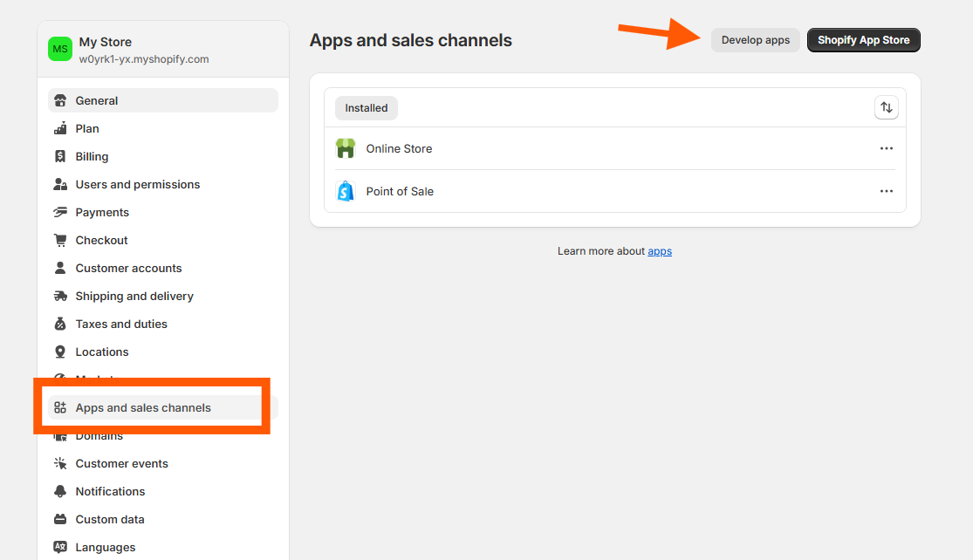Image resolution: width=973 pixels, height=560 pixels.
Task: Click the General store icon in sidebar
Action: click(60, 100)
